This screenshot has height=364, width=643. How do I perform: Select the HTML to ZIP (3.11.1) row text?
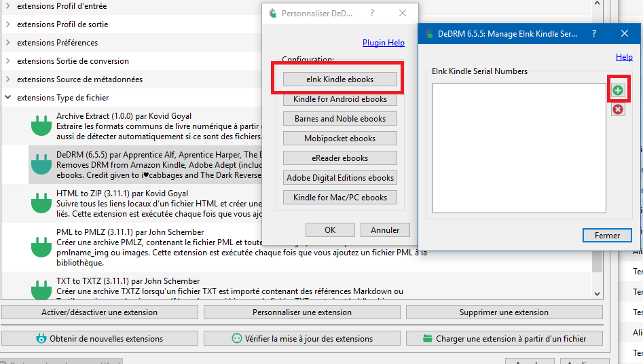122,194
